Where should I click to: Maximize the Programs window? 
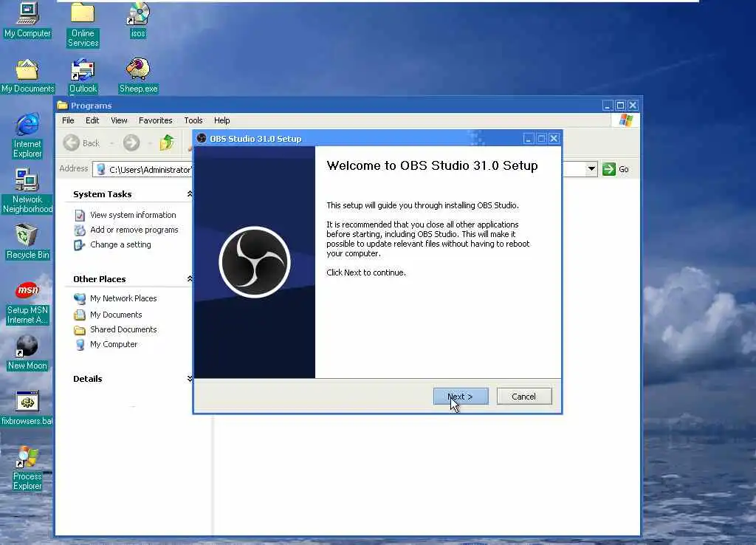[620, 105]
